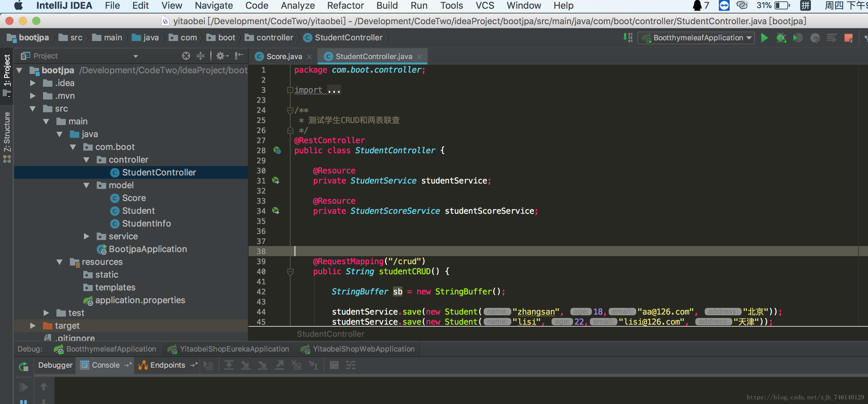Switch to Endpoints debug tab
This screenshot has width=868, height=404.
168,365
